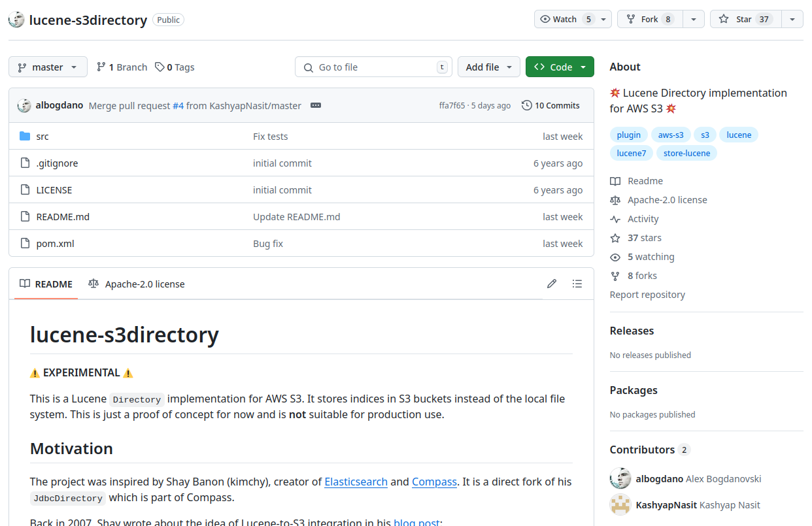Select the s3 topic tag
Screen dimensions: 812x526
point(705,135)
